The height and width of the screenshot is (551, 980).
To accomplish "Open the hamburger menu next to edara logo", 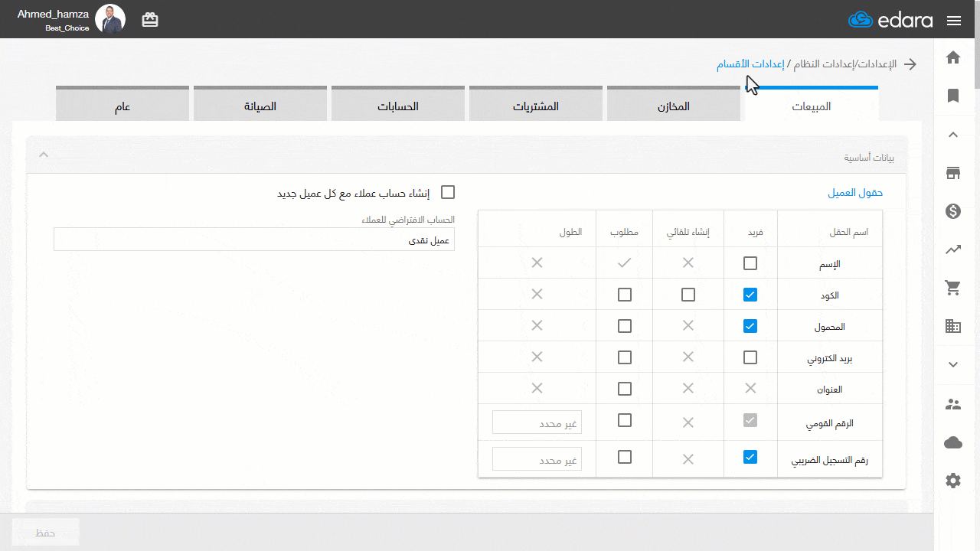I will click(x=953, y=21).
